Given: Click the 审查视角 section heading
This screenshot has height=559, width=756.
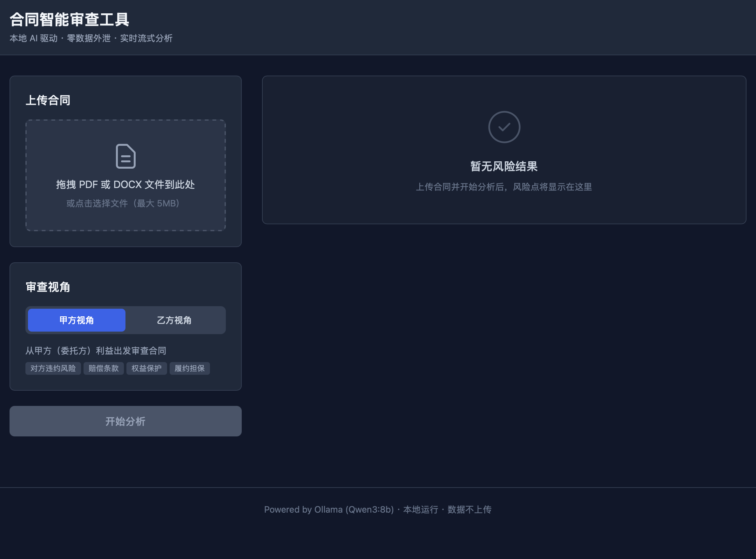Looking at the screenshot, I should pos(48,287).
